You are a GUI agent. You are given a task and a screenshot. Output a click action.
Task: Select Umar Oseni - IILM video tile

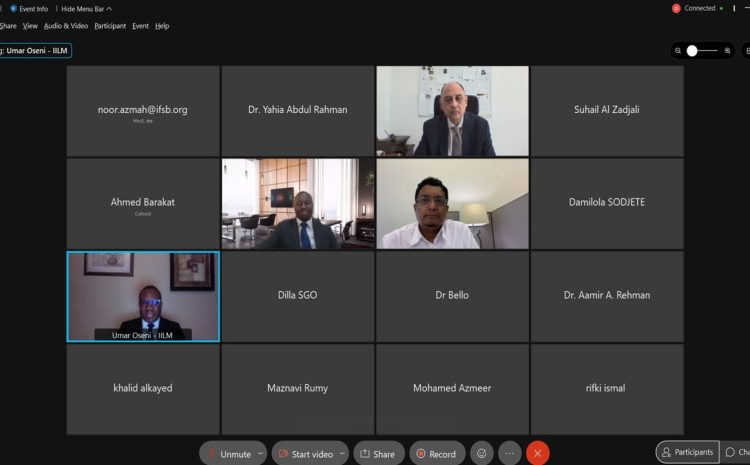[x=143, y=297]
